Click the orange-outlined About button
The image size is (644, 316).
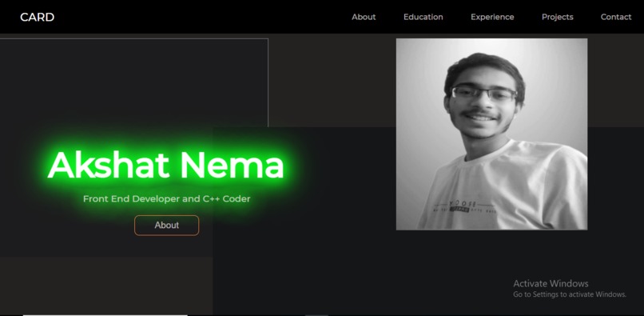click(x=166, y=225)
